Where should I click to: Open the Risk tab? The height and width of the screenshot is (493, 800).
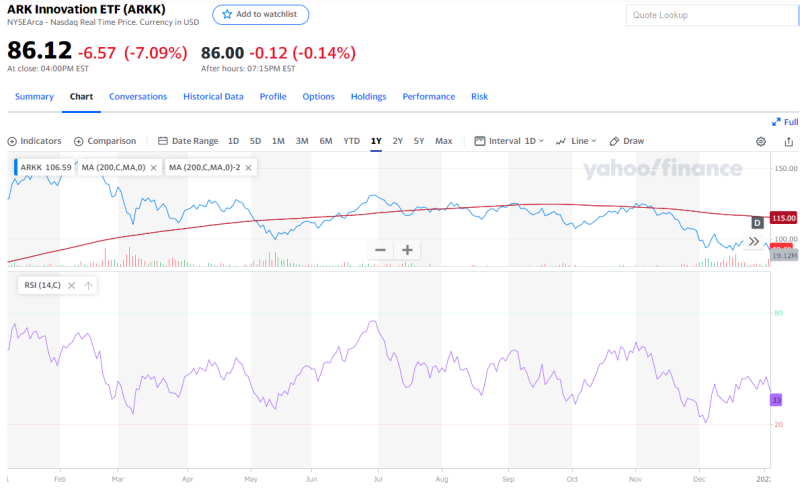tap(480, 96)
